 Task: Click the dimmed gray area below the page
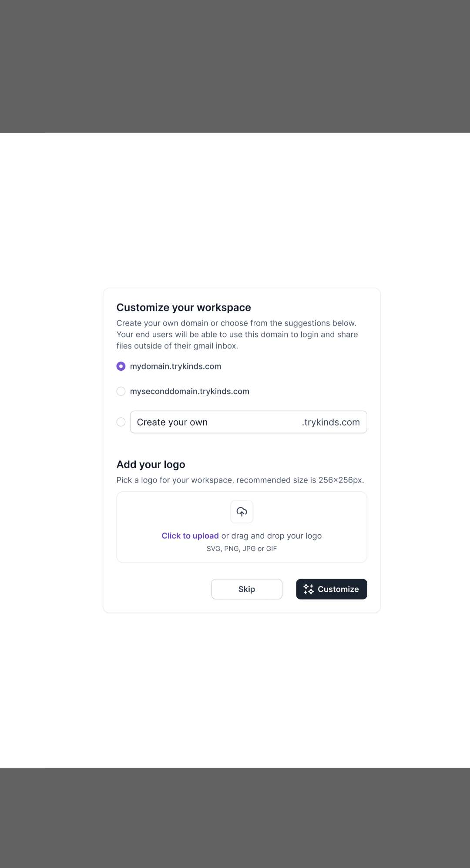tap(235, 818)
